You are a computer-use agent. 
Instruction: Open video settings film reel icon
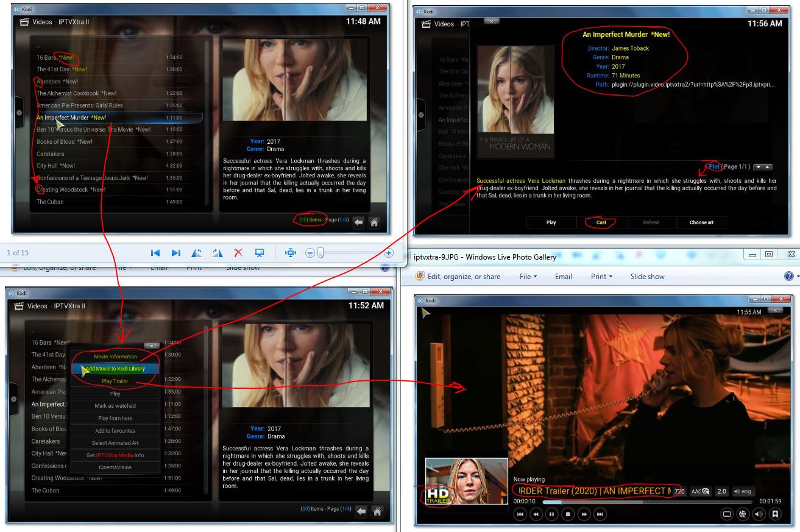coord(743,514)
